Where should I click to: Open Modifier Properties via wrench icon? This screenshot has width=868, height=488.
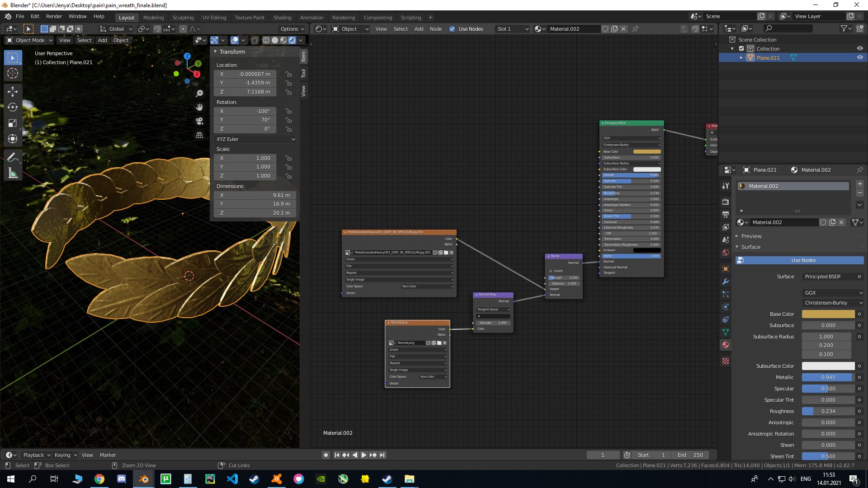click(726, 282)
